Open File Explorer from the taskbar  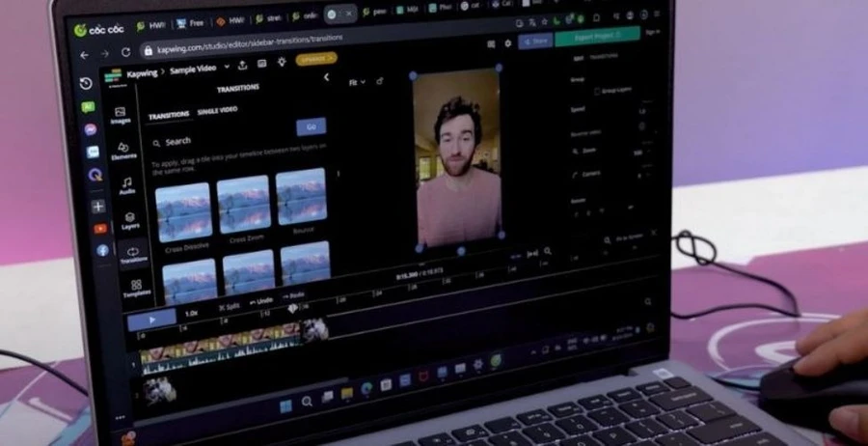tap(347, 393)
